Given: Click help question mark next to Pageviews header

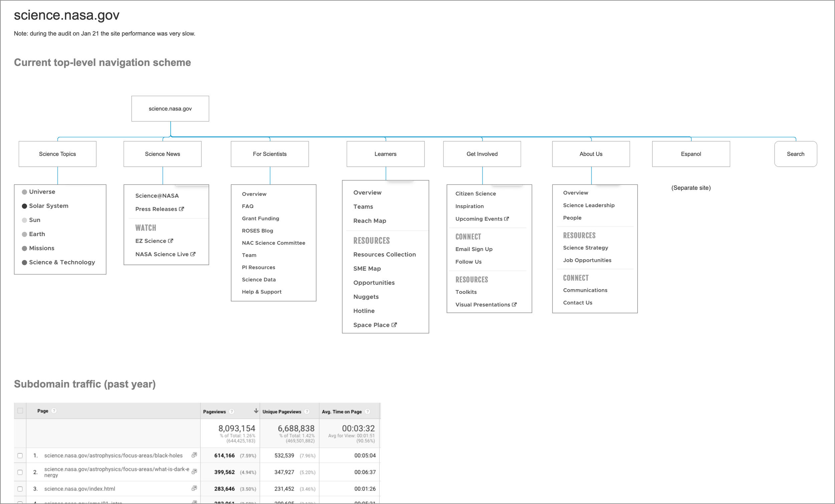Looking at the screenshot, I should [x=231, y=411].
